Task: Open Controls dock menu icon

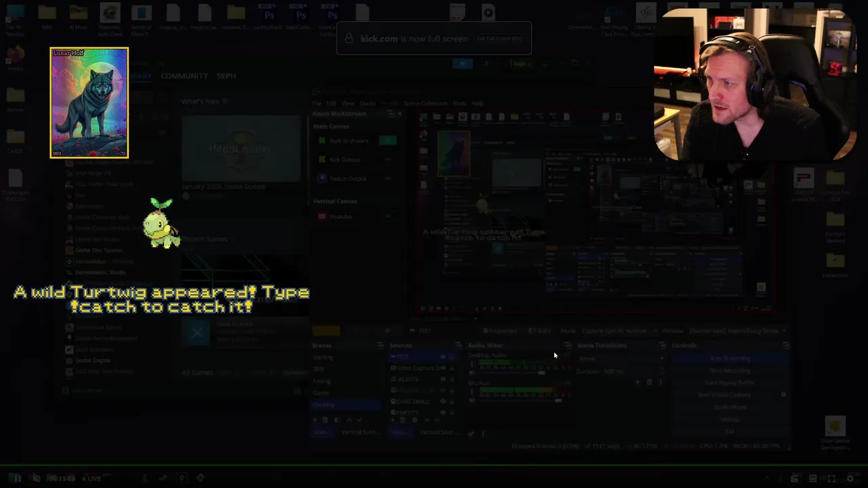Action: 787,345
